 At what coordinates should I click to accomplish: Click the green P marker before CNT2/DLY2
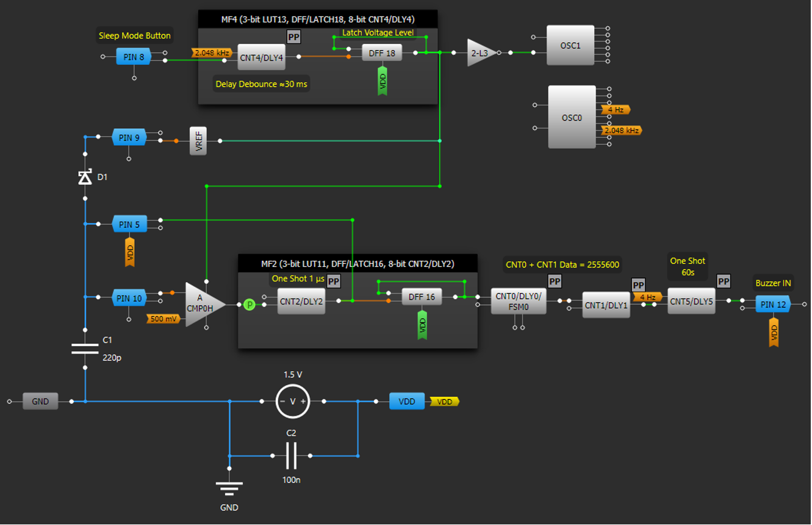tap(249, 305)
